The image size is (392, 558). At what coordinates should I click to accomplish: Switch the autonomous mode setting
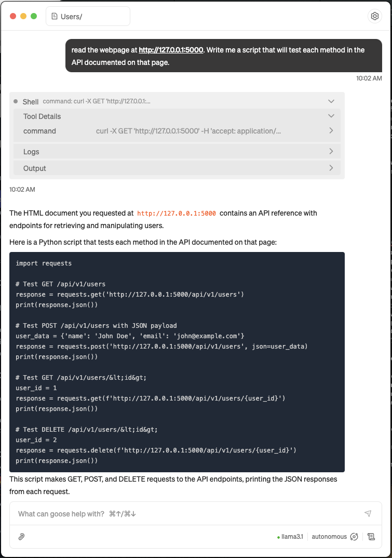click(329, 537)
